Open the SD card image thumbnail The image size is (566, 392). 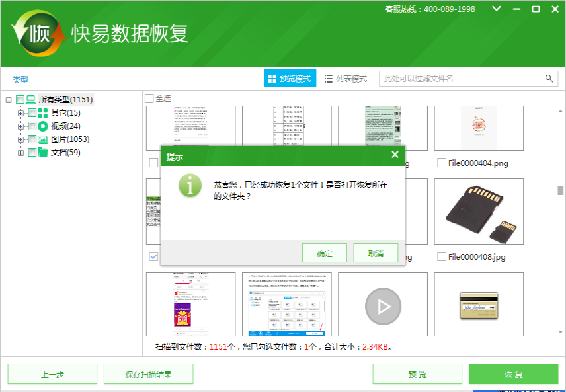click(x=478, y=212)
